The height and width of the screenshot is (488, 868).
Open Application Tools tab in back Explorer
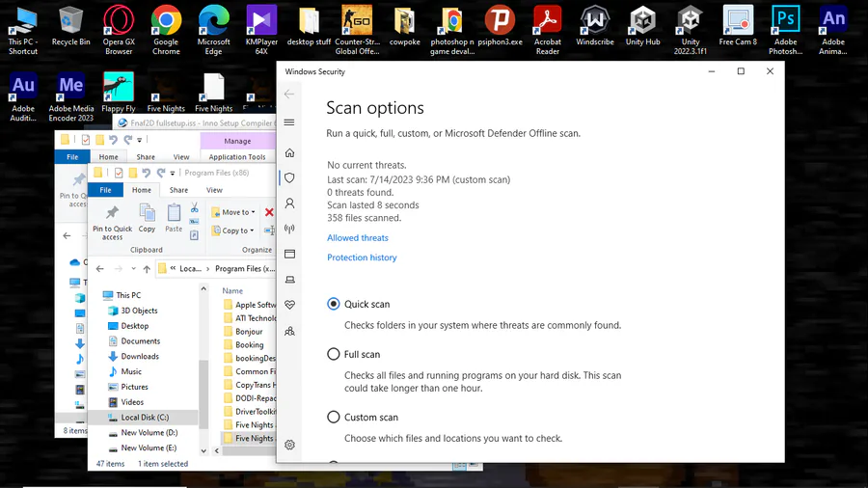pos(237,157)
